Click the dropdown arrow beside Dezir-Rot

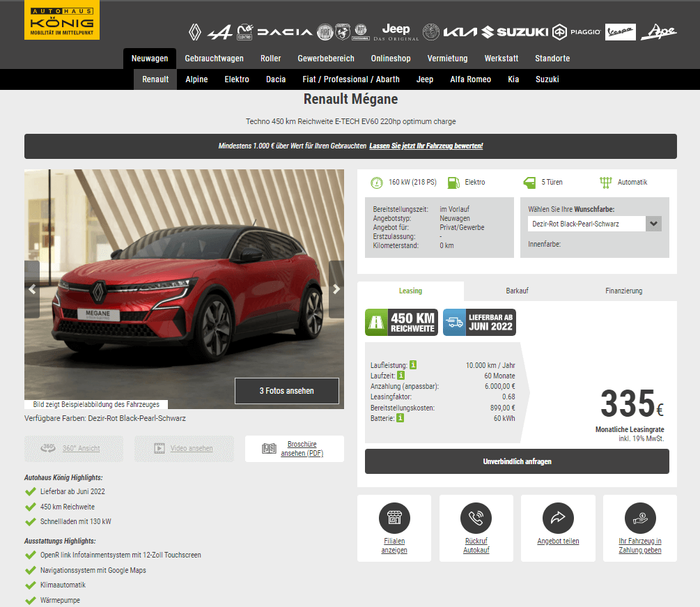pyautogui.click(x=653, y=224)
